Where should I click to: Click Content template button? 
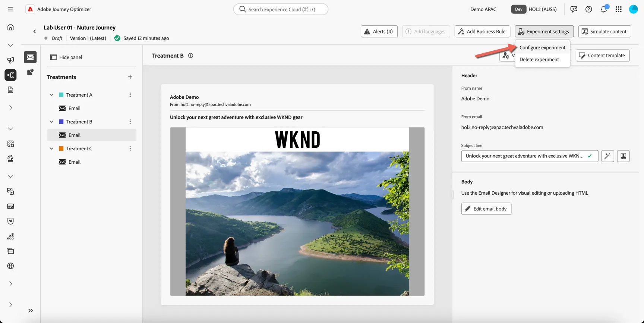pos(603,56)
